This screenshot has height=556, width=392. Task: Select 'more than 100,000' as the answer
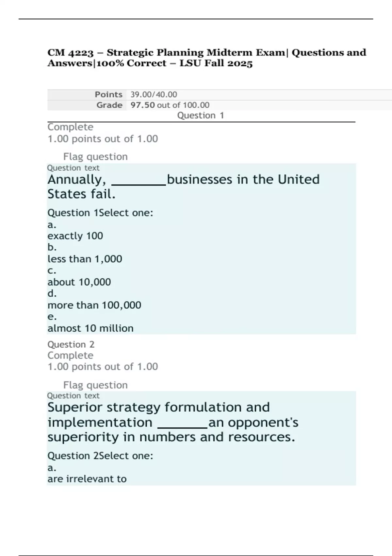[94, 305]
